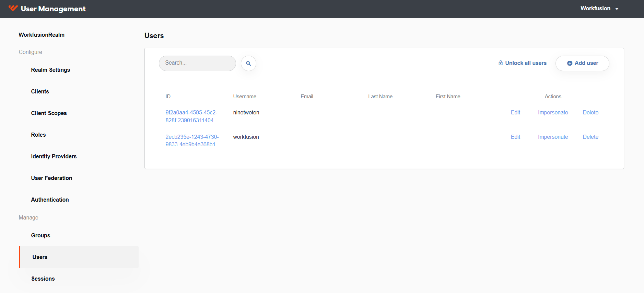Click the Configure section label

(31, 52)
